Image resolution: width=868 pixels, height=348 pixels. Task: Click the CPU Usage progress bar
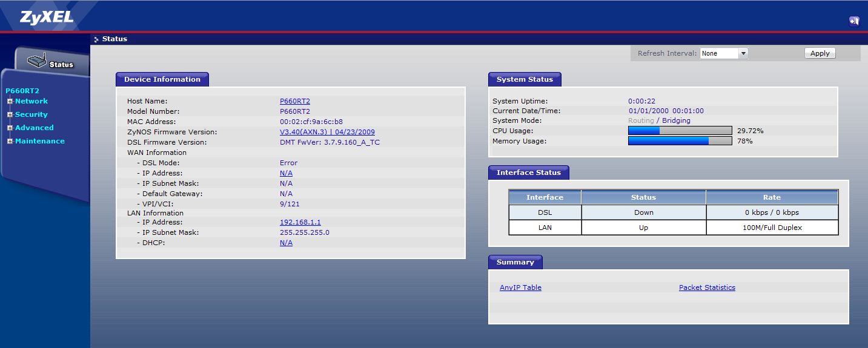click(x=680, y=131)
